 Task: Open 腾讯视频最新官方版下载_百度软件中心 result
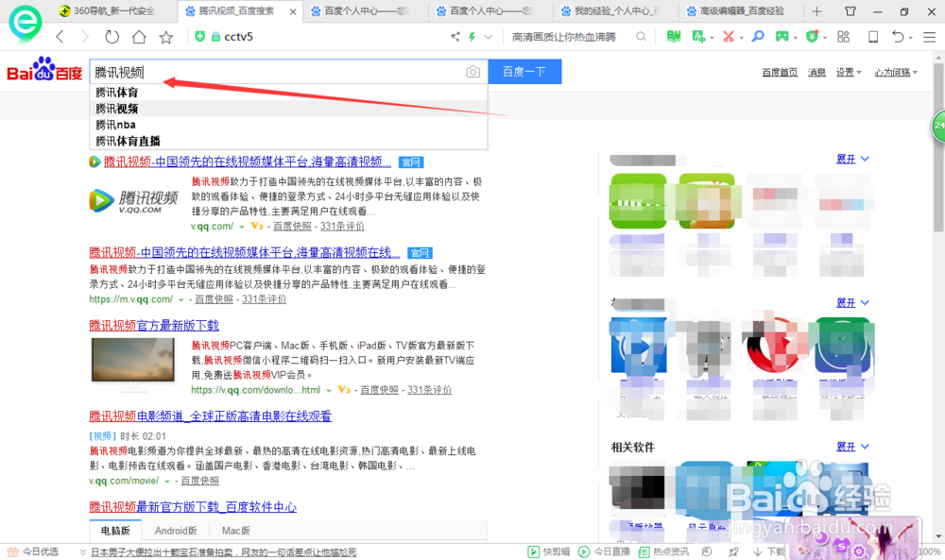coord(193,507)
